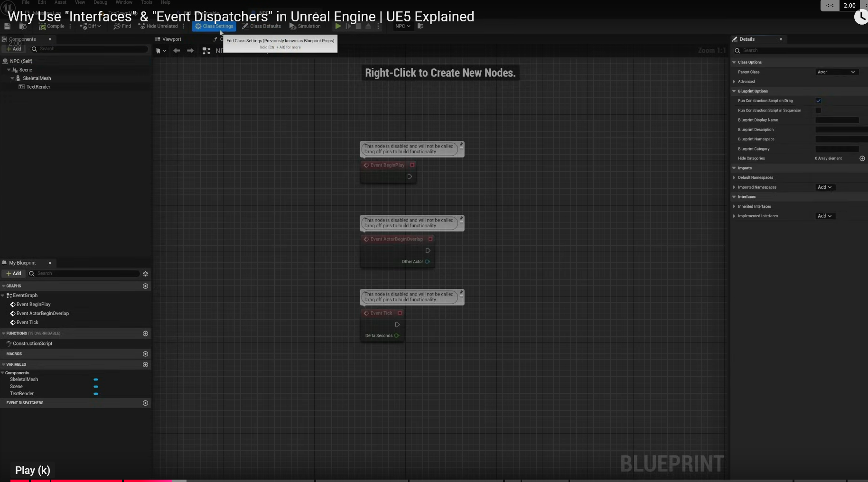This screenshot has height=482, width=868.
Task: Add a new variable with plus icon
Action: click(x=146, y=364)
